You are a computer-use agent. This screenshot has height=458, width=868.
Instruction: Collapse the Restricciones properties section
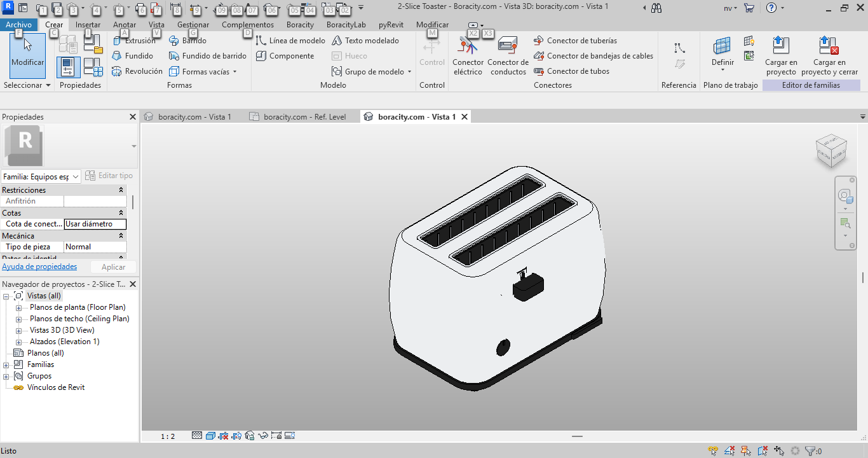pos(121,190)
